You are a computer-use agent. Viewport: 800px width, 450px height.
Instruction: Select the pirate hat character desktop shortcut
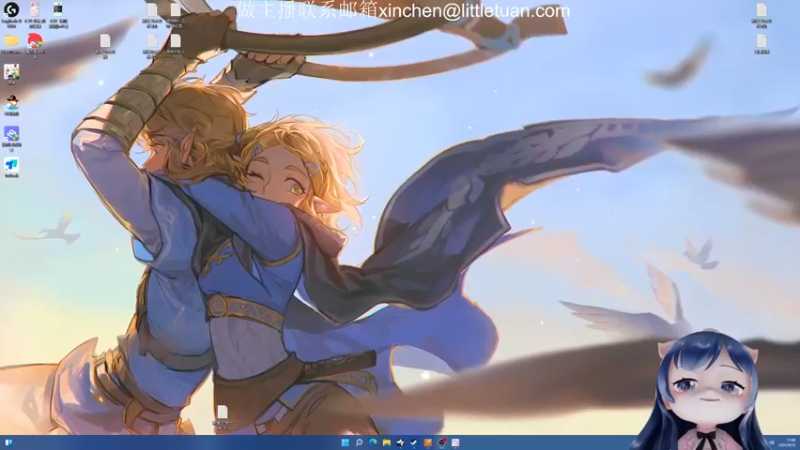click(x=11, y=103)
